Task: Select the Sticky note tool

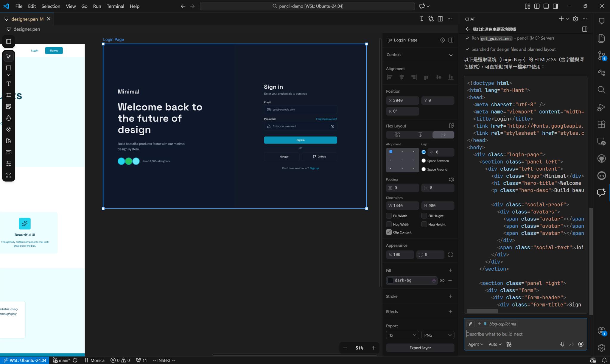Action: (9, 107)
